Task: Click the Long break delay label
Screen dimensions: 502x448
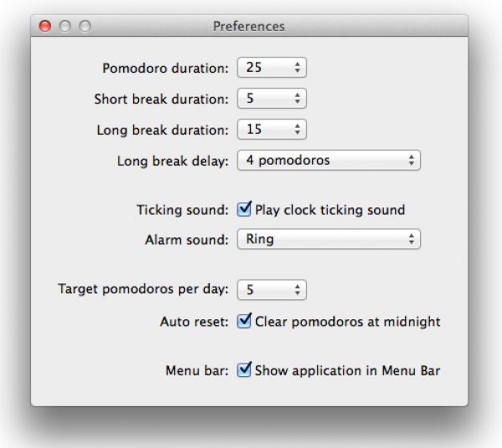Action: click(172, 160)
